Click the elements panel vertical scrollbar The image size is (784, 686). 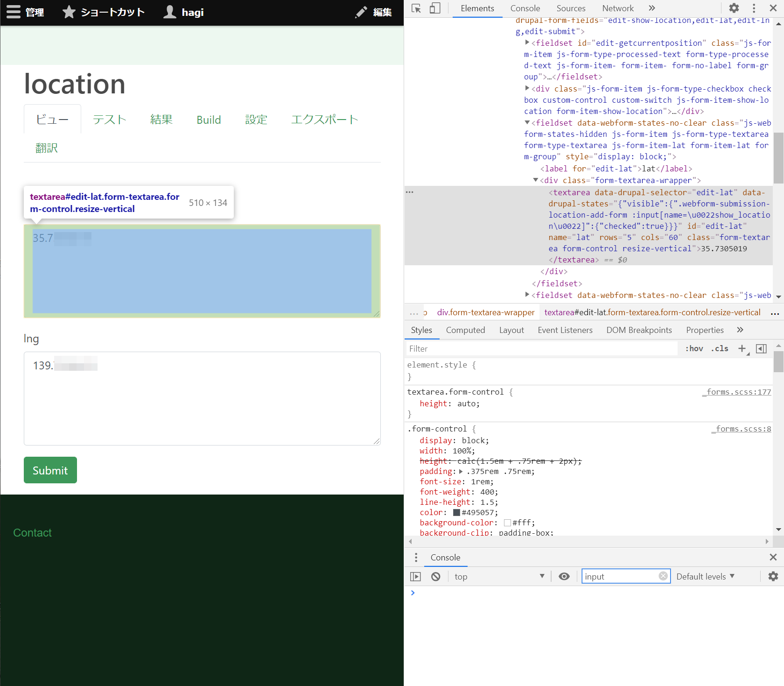coord(778,159)
